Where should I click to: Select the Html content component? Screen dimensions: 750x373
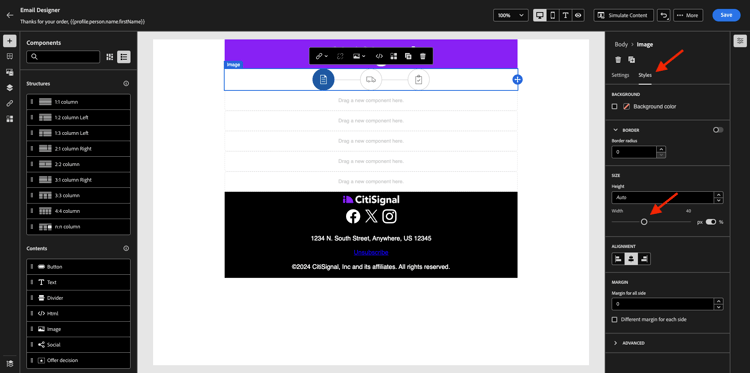pos(78,314)
